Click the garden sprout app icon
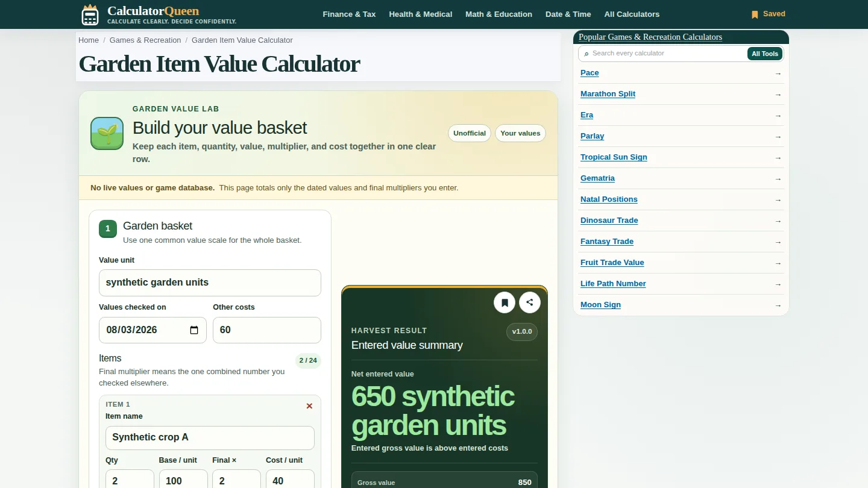 [x=107, y=133]
